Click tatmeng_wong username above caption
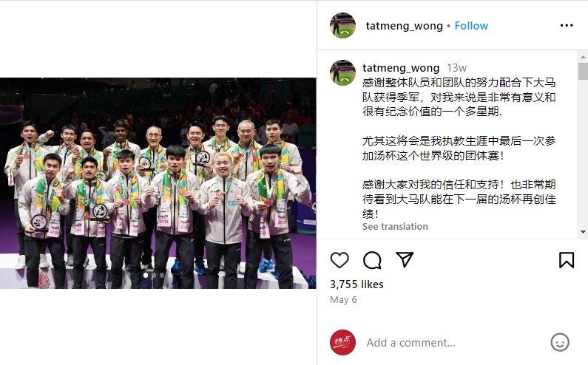588x365 pixels. pos(401,68)
